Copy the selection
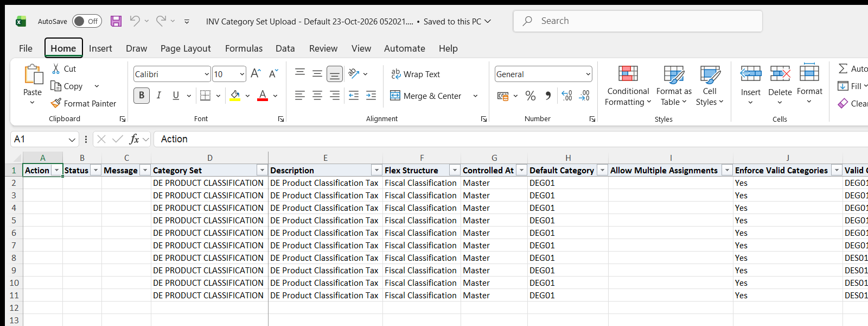Viewport: 868px width, 326px height. pyautogui.click(x=67, y=86)
